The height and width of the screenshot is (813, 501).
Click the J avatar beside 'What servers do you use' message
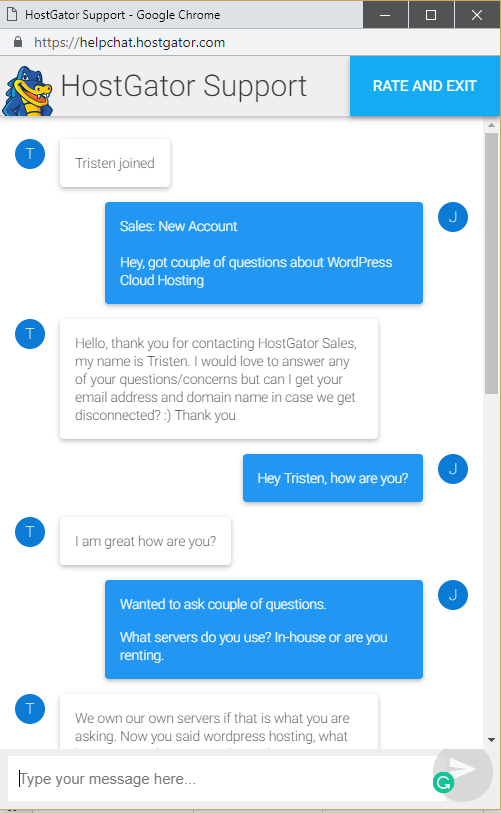click(x=453, y=595)
